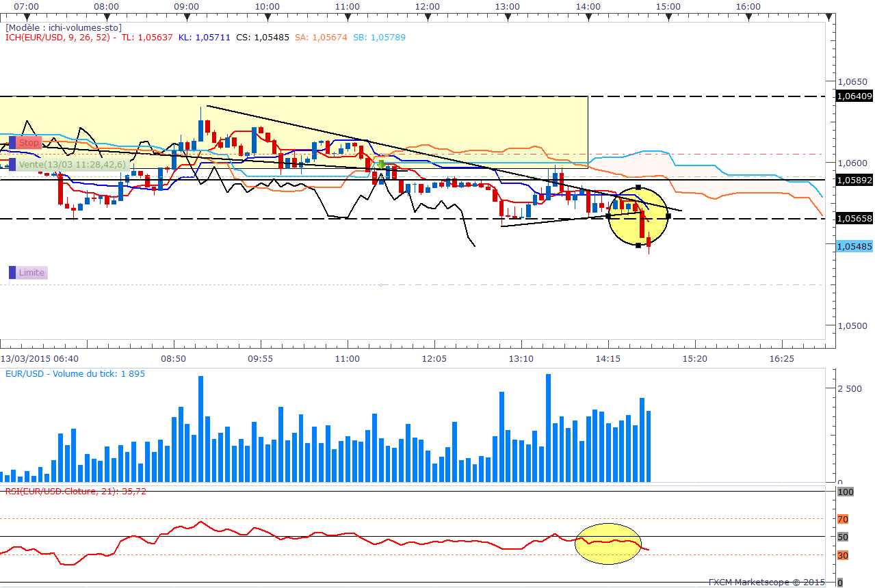Select the ICH(EUR/USD, 9, 26, 52) indicator label
Screen dimensions: 875x588
click(x=58, y=37)
